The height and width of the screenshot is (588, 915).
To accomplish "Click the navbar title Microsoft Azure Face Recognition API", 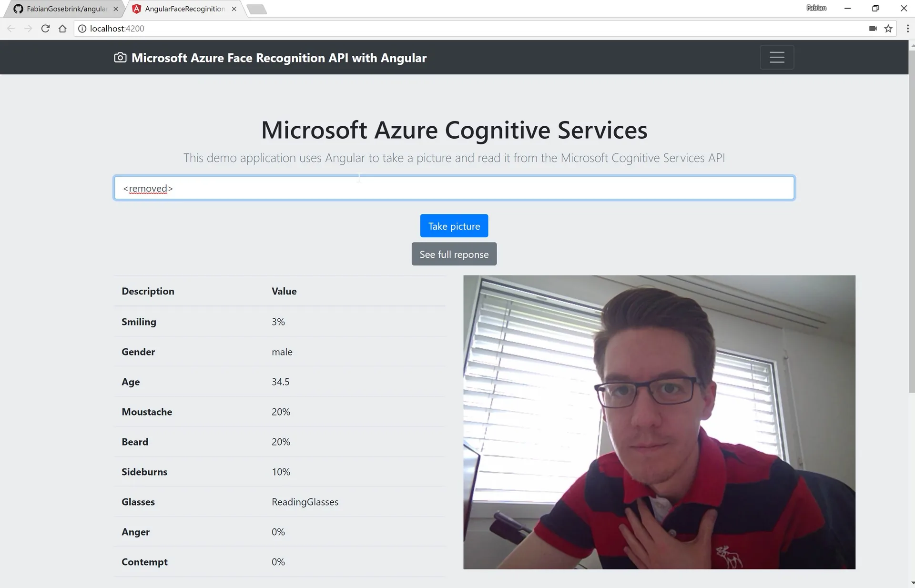I will 279,58.
